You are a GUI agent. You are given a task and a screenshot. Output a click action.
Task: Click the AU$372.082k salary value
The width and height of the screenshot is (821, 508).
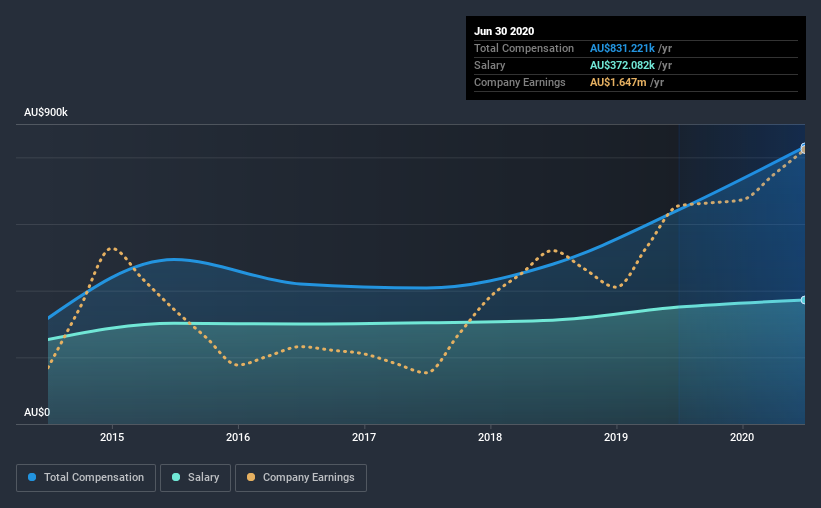(623, 65)
